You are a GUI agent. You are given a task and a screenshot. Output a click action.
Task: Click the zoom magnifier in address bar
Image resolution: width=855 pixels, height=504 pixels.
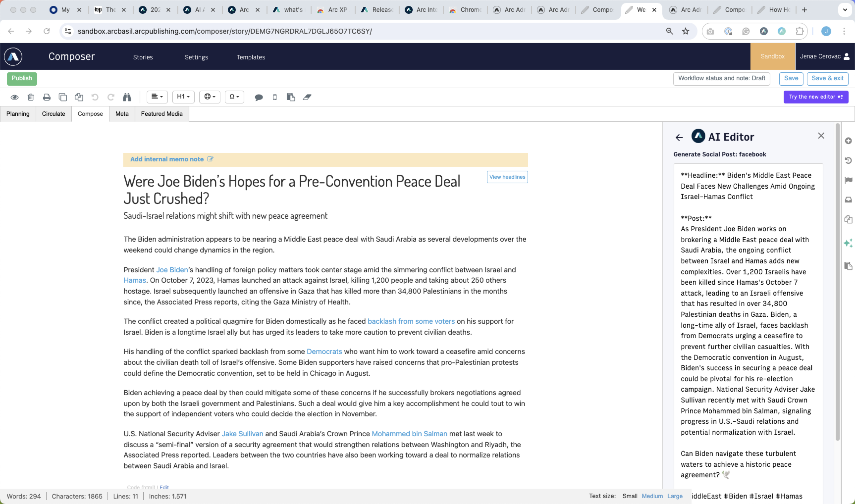tap(669, 31)
